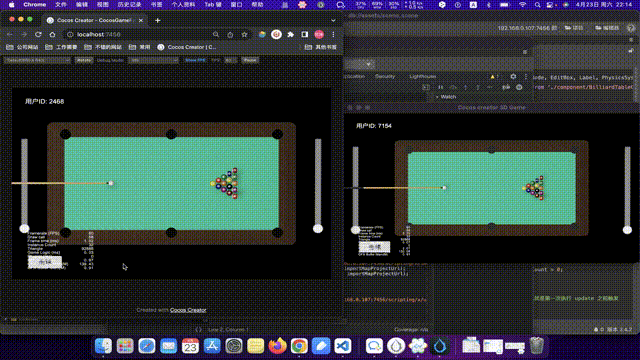Click the Pause preview button
The height and width of the screenshot is (360, 640).
point(250,60)
